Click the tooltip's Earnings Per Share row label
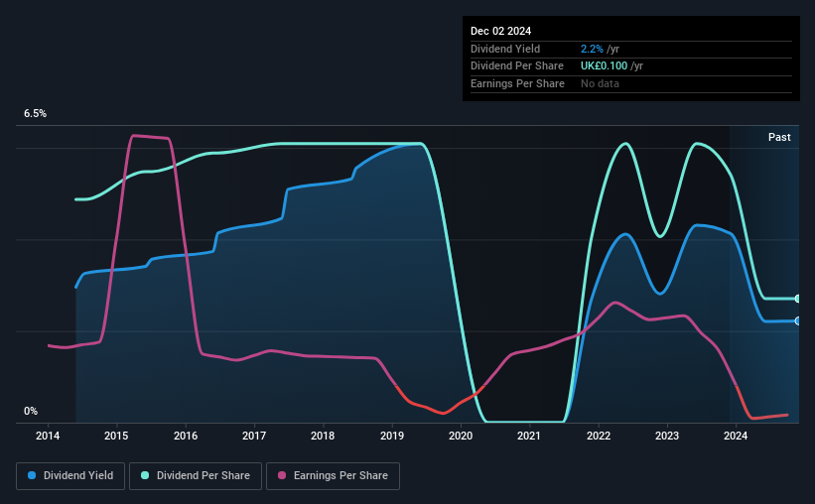Viewport: 815px width, 504px height. pyautogui.click(x=517, y=83)
